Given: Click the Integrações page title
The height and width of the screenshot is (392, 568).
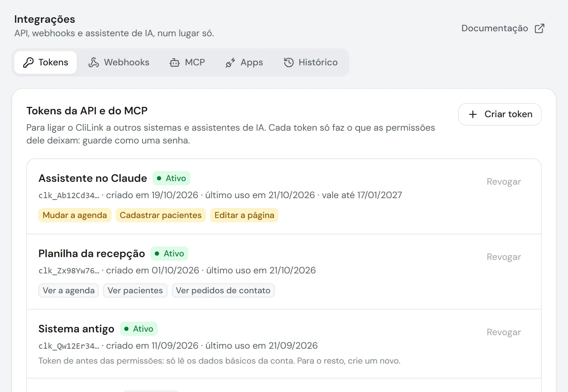Looking at the screenshot, I should click(45, 19).
